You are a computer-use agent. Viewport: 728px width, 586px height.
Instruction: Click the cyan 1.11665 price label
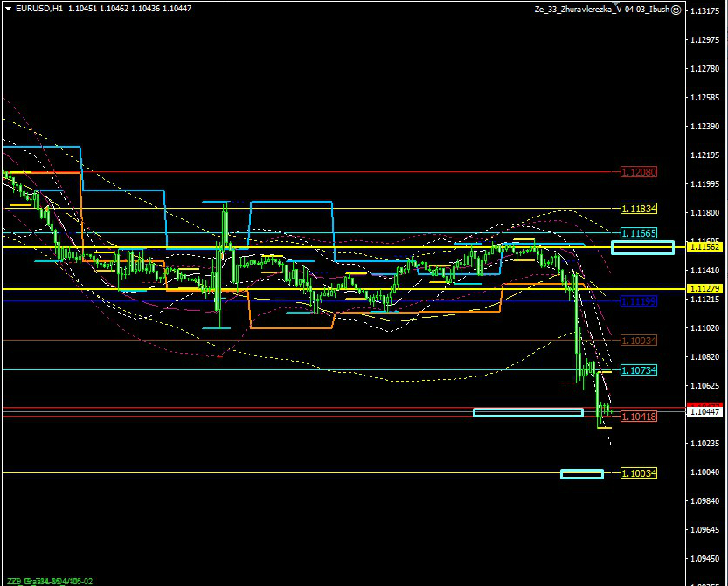[638, 233]
